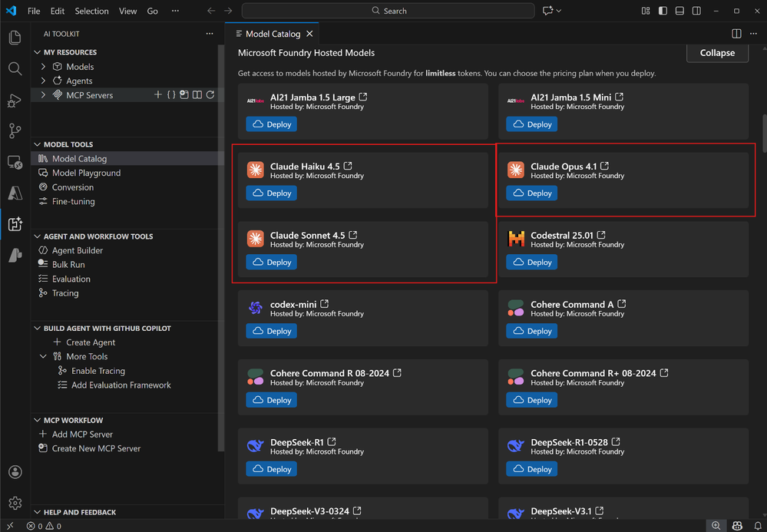Toggle the bottom panel layout button
Image resolution: width=767 pixels, height=532 pixels.
click(679, 11)
